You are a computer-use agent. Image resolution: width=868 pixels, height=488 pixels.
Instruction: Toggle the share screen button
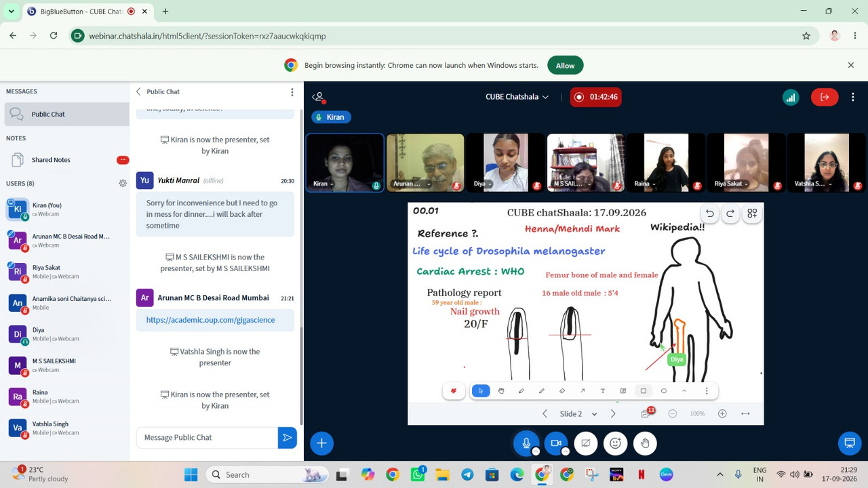click(585, 443)
